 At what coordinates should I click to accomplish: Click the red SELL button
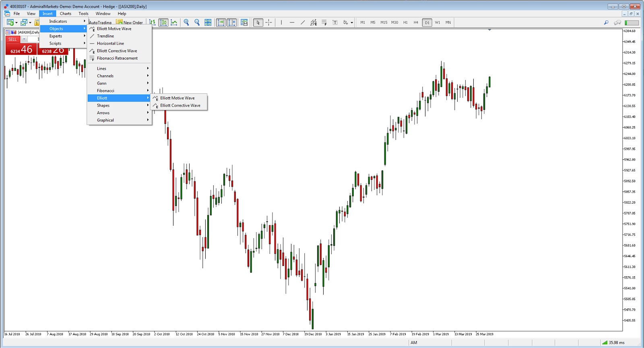[x=12, y=39]
